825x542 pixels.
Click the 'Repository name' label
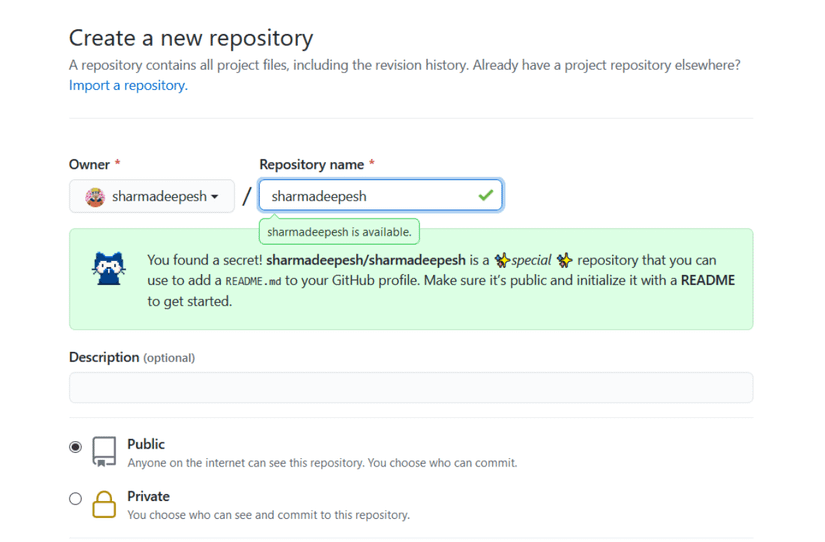coord(311,165)
